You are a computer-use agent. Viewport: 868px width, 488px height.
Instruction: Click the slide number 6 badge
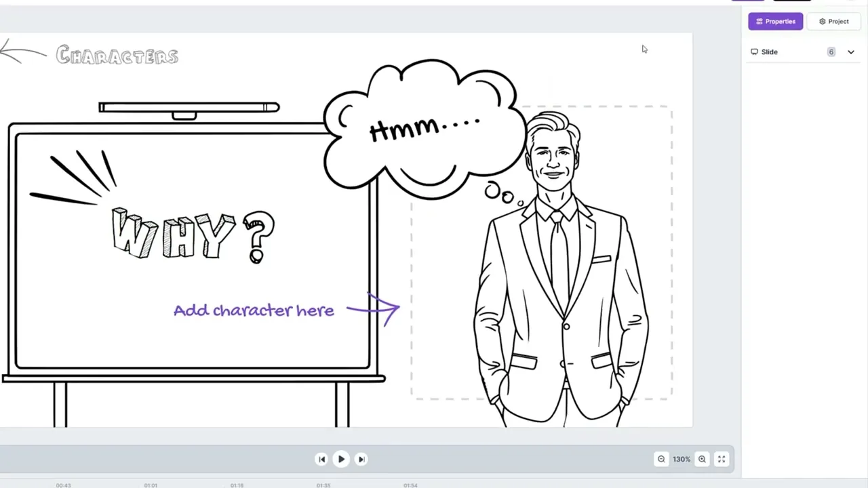(831, 52)
